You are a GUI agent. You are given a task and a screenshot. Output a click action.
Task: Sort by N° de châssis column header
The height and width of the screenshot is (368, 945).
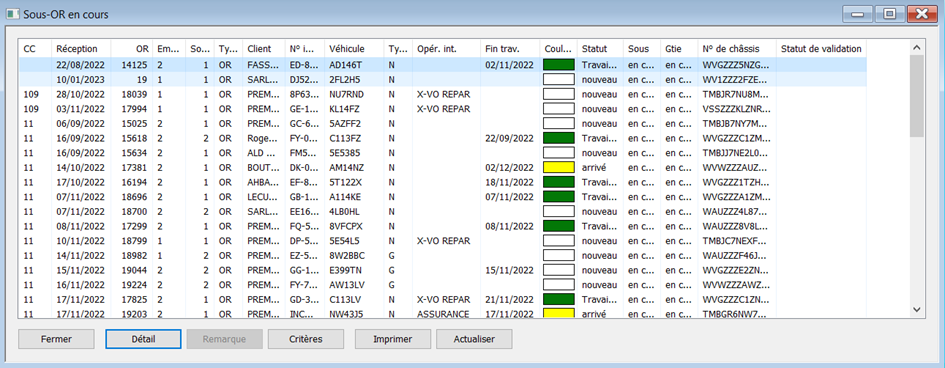[x=737, y=49]
